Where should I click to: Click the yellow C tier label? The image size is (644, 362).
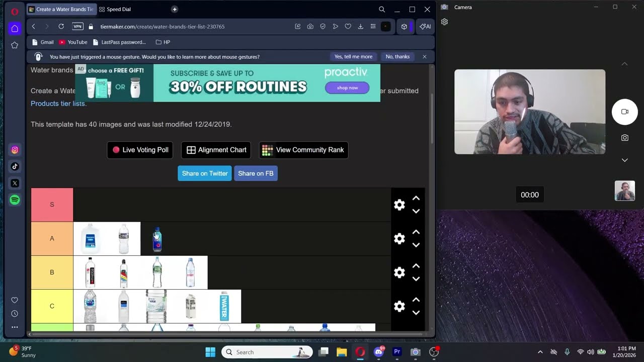(x=52, y=306)
